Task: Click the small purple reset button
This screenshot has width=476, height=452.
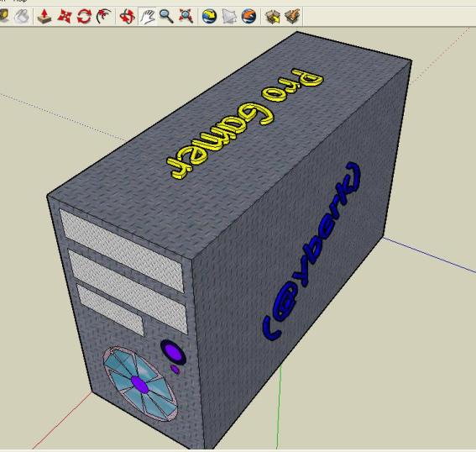Action: coord(175,370)
